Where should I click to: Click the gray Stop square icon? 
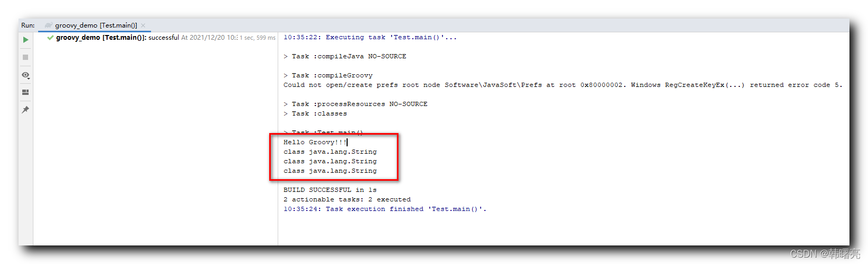click(x=25, y=57)
